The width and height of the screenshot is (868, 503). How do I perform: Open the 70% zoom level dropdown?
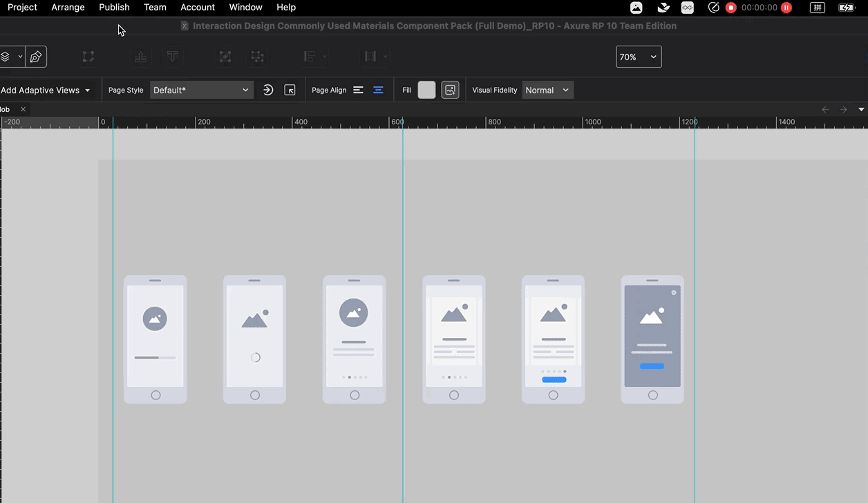click(639, 57)
